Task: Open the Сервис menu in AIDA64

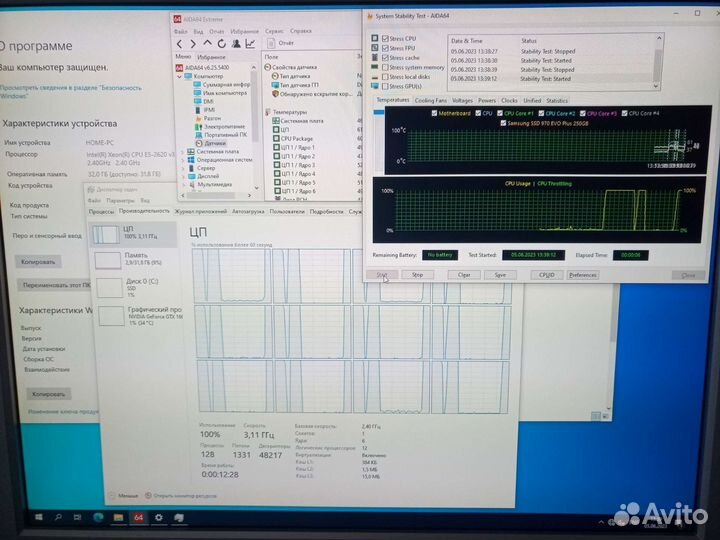Action: click(274, 31)
